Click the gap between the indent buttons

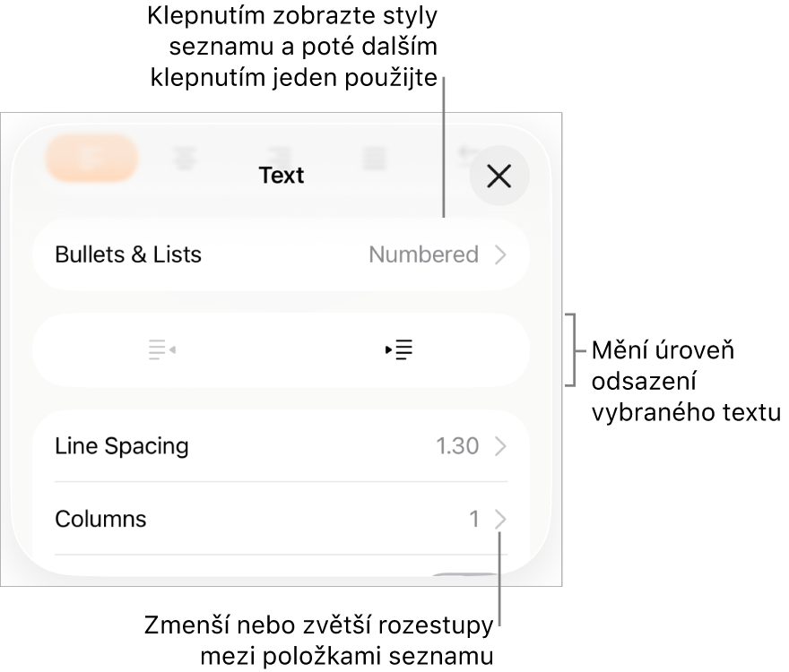click(x=281, y=350)
